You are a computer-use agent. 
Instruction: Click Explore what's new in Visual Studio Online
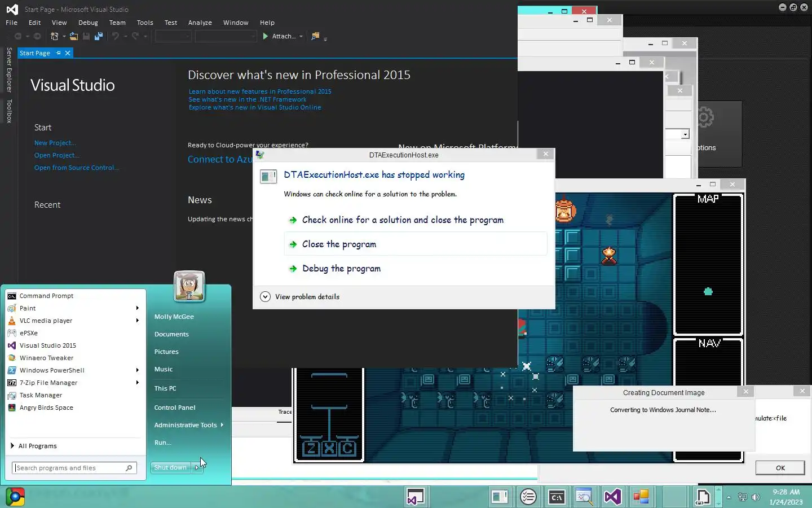coord(255,107)
